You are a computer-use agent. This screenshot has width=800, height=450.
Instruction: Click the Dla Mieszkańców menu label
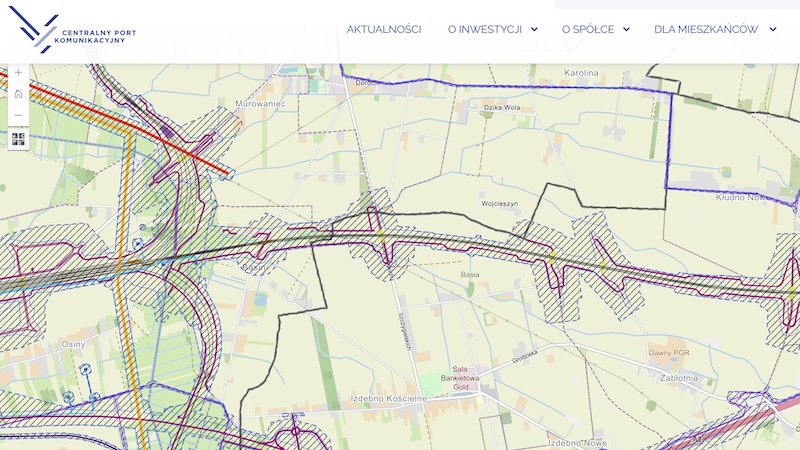point(706,29)
